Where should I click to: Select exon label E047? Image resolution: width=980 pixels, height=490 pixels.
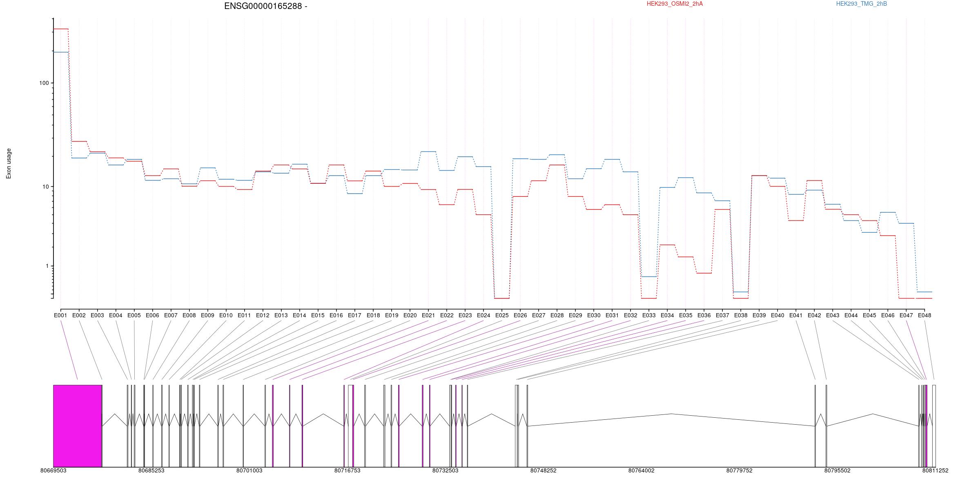906,315
